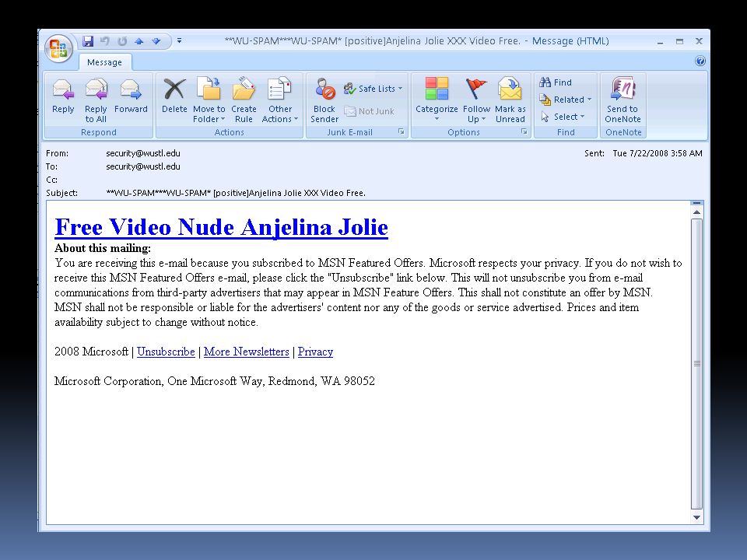Image resolution: width=747 pixels, height=560 pixels.
Task: Choose Reply to All
Action: tap(96, 100)
